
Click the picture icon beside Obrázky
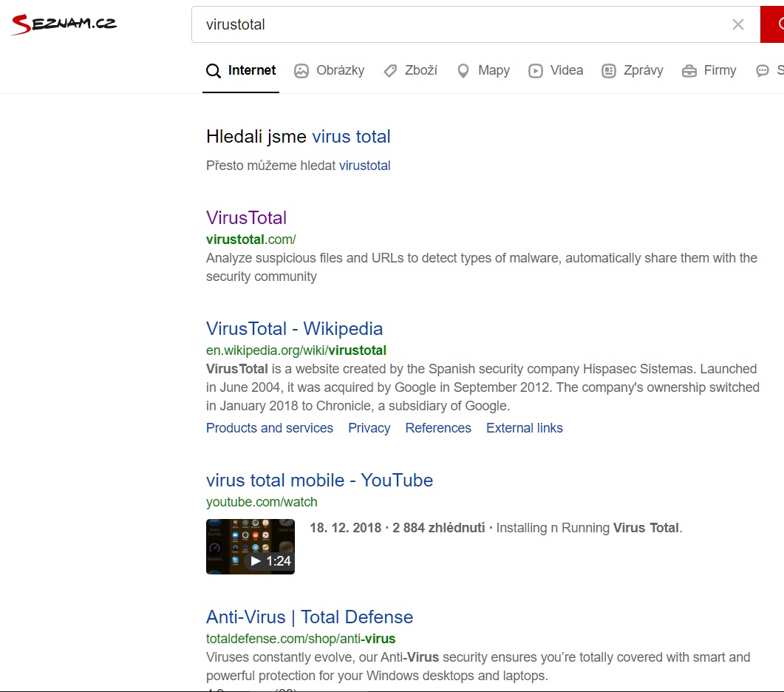301,71
